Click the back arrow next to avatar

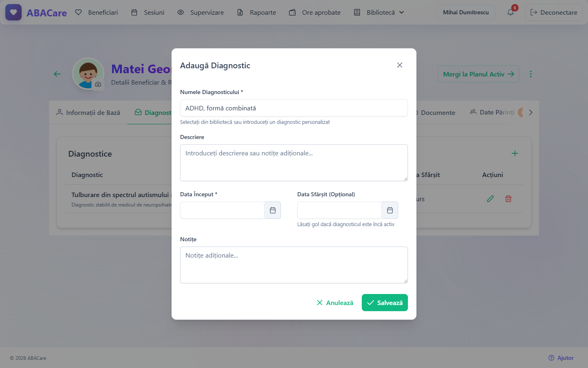click(57, 74)
